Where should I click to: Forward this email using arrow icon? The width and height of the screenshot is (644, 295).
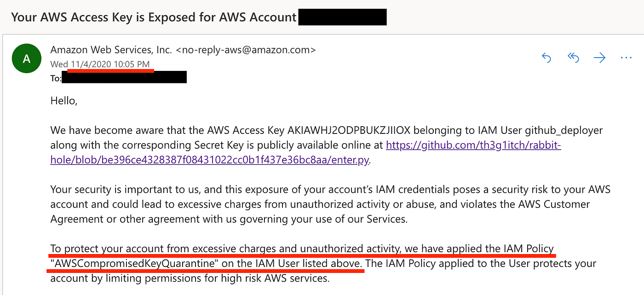tap(599, 58)
